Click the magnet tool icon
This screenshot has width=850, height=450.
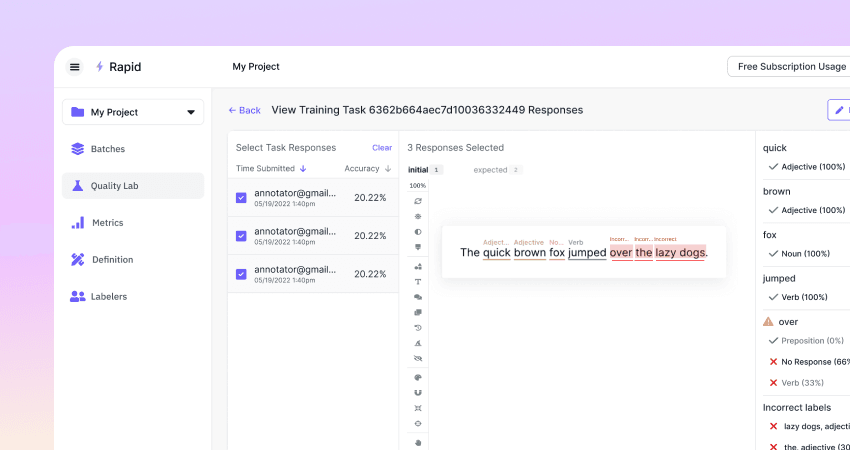coord(418,392)
